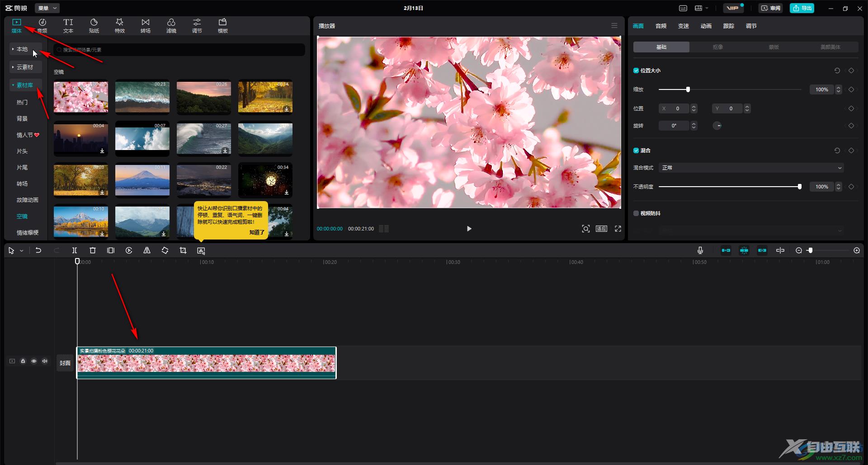The width and height of the screenshot is (868, 465).
Task: Toggle main track magnet snapping
Action: pos(726,250)
